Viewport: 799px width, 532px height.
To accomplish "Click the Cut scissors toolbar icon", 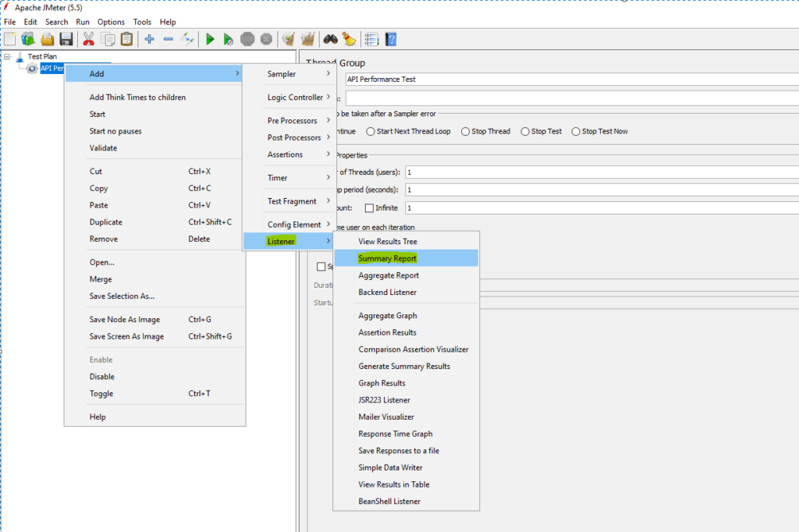I will pyautogui.click(x=88, y=39).
